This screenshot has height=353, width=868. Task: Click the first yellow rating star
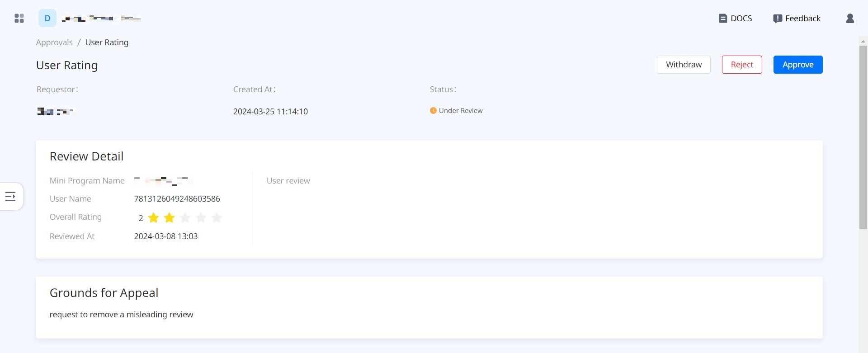(154, 218)
